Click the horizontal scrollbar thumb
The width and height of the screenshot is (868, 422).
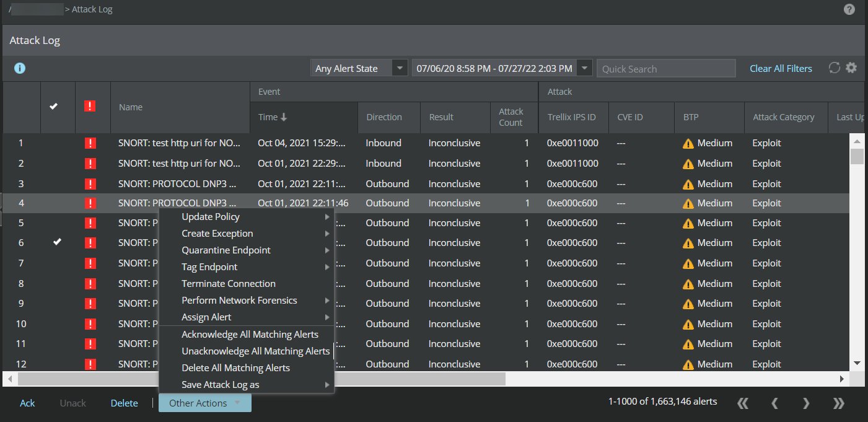261,379
